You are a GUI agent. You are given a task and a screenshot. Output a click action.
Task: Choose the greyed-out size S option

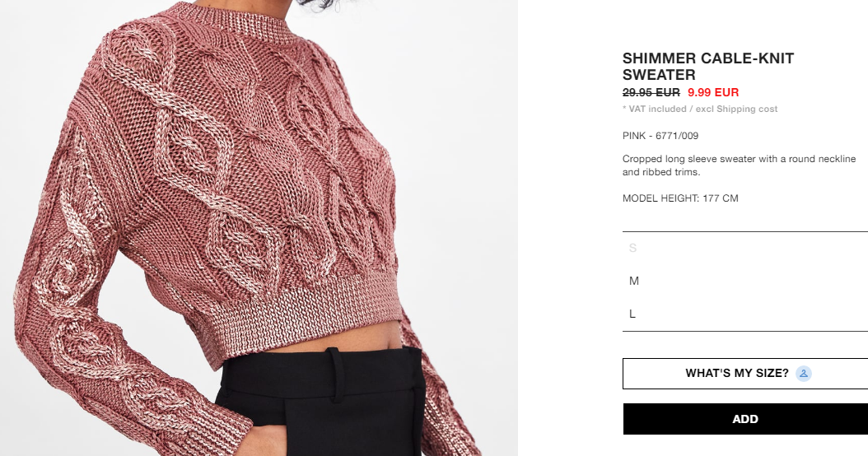coord(745,248)
